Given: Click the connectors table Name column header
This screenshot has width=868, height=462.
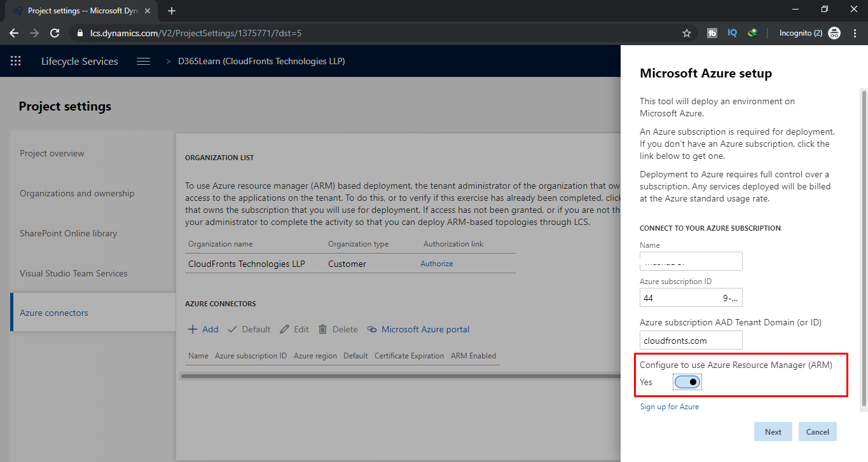Looking at the screenshot, I should tap(198, 356).
